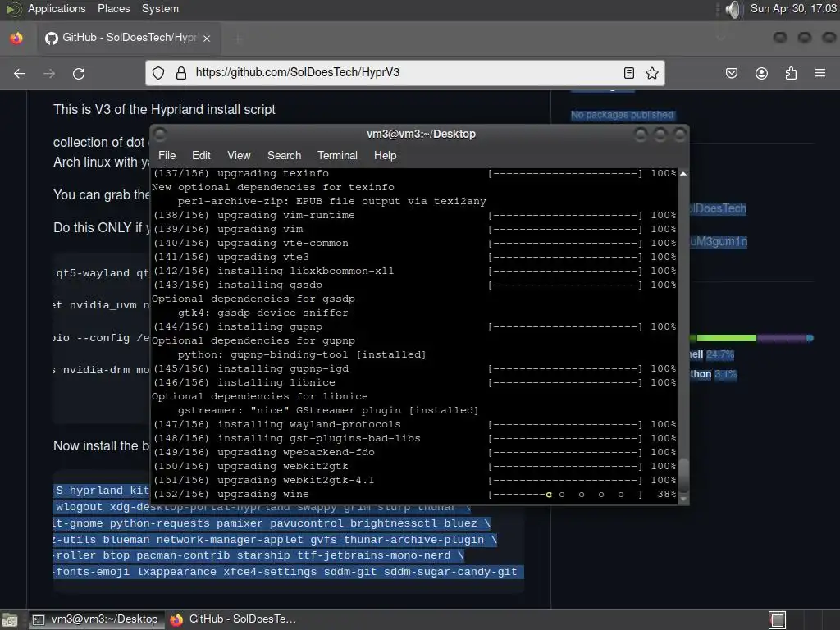This screenshot has height=630, width=840.
Task: Open the terminal View menu
Action: [239, 155]
